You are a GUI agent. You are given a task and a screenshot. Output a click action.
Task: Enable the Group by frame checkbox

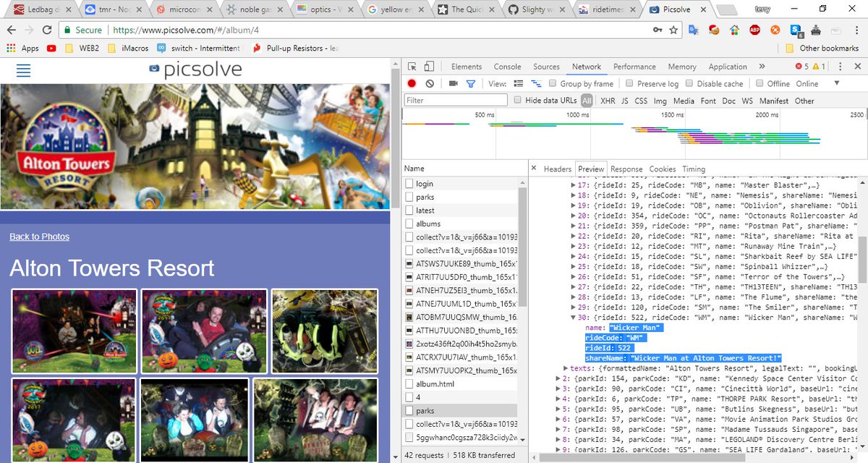tap(554, 84)
